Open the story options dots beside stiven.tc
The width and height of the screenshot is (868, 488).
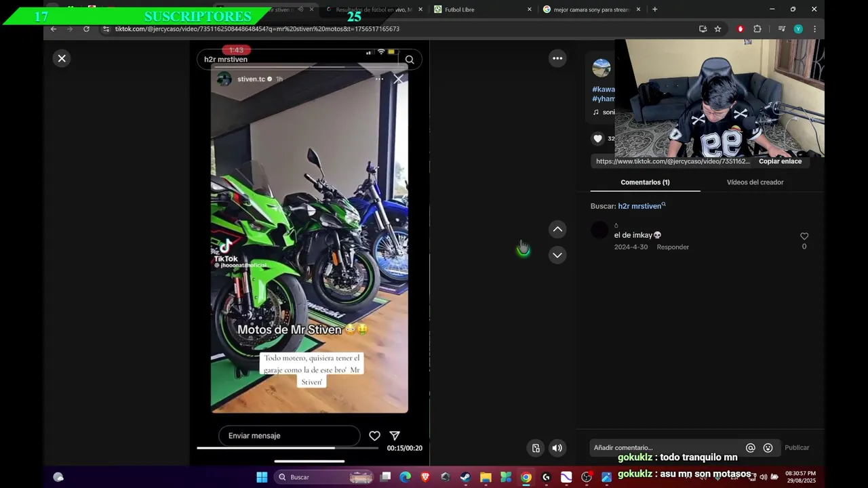click(x=379, y=79)
